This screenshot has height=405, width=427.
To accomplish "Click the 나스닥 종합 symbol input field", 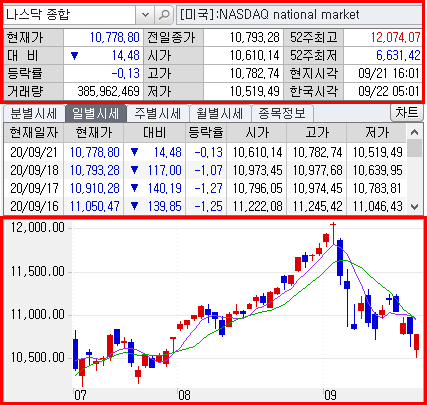I will point(70,15).
